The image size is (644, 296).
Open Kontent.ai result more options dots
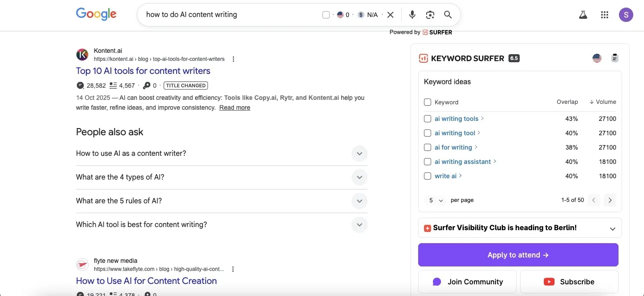tap(233, 59)
